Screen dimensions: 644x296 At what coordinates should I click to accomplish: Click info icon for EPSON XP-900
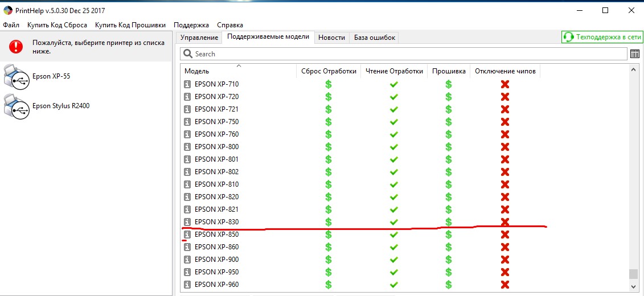click(x=187, y=260)
